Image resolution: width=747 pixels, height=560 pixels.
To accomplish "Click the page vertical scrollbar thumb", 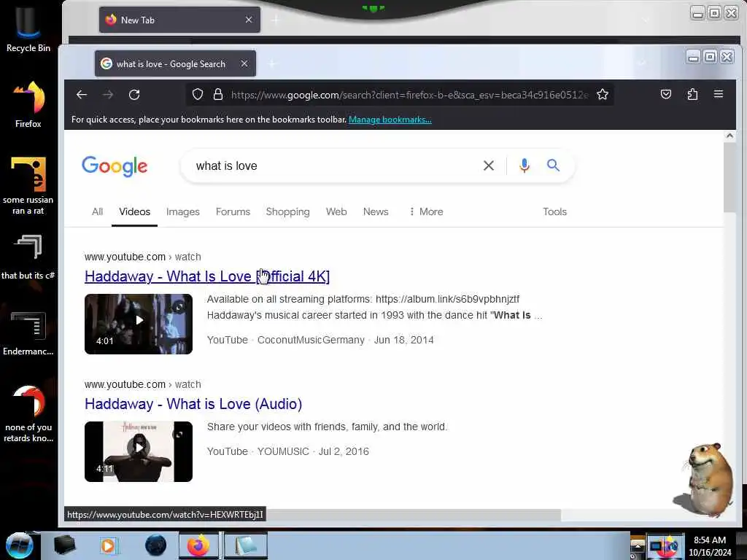I will (729, 177).
